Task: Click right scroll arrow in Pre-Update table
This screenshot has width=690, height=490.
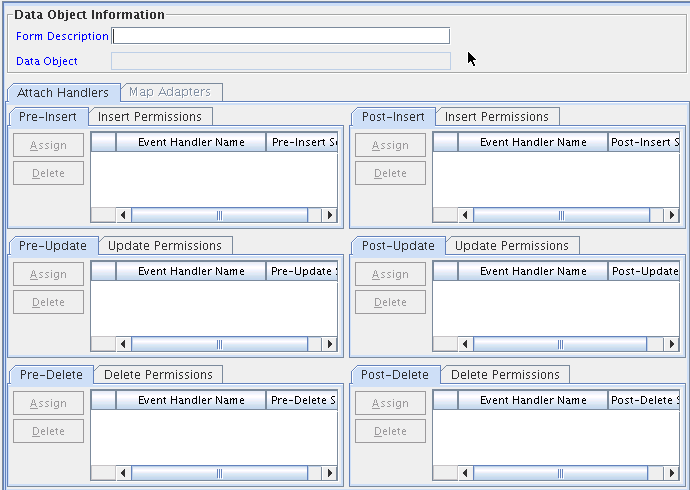Action: pos(329,344)
